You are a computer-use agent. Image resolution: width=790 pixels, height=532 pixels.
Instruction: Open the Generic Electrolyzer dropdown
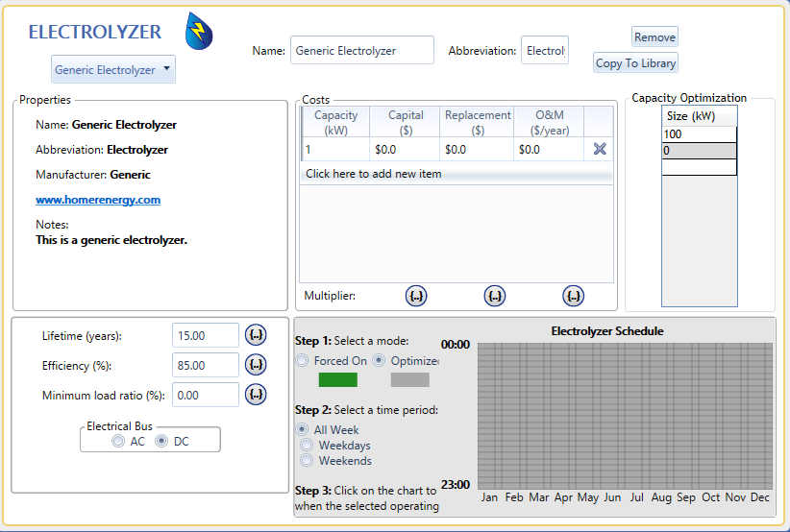pyautogui.click(x=113, y=69)
